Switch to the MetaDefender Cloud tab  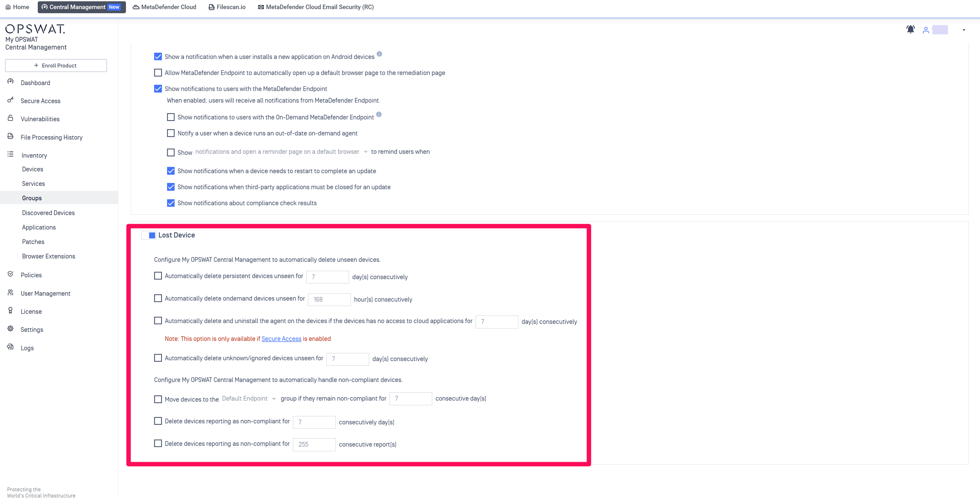click(x=165, y=7)
